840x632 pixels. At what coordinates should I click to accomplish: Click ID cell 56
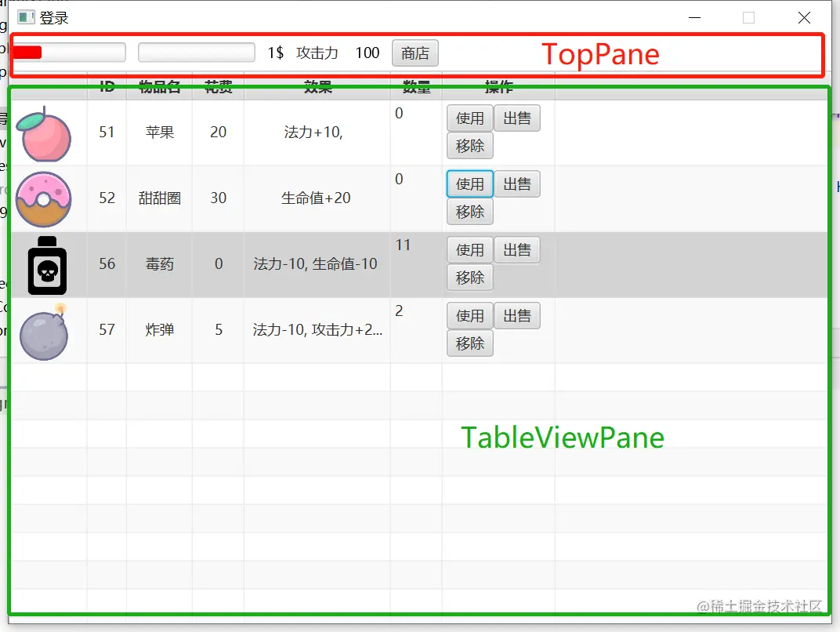point(107,264)
